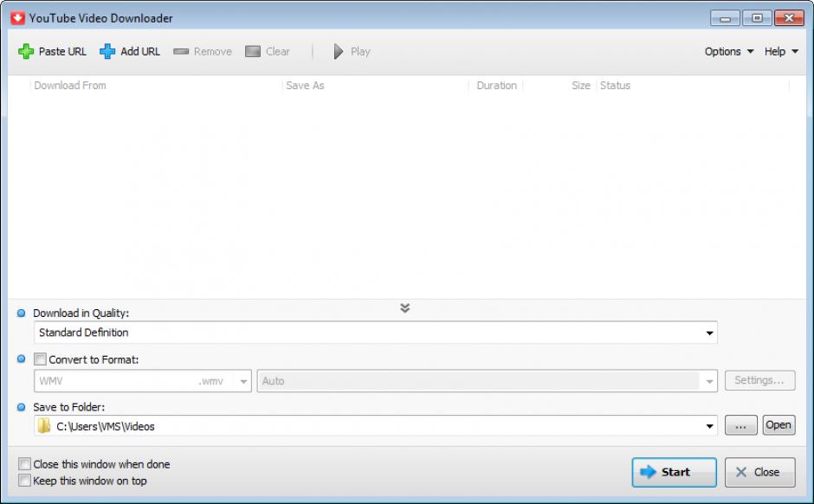Click the app logo in title bar
814x504 pixels.
17,18
